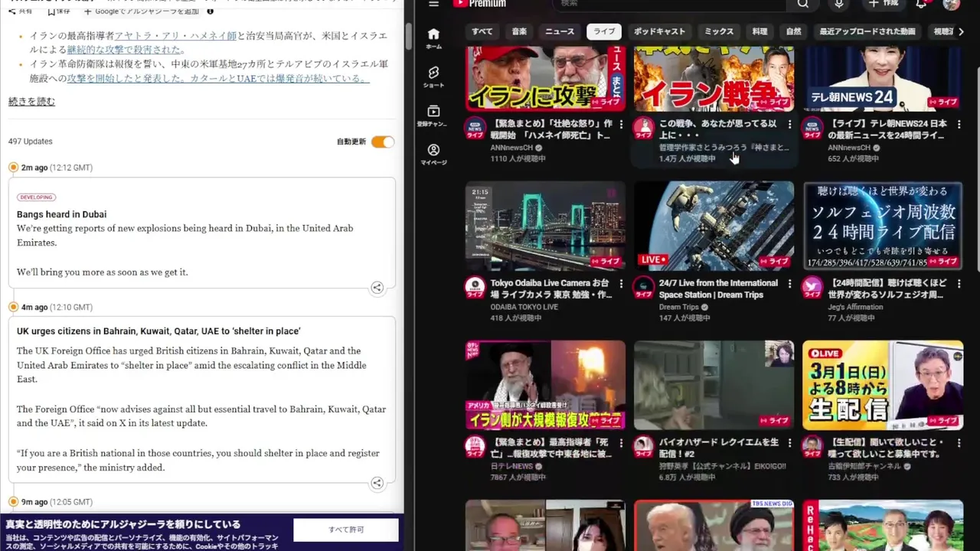Open three-dot menu for バイオハザード レクイエム video

tap(789, 443)
